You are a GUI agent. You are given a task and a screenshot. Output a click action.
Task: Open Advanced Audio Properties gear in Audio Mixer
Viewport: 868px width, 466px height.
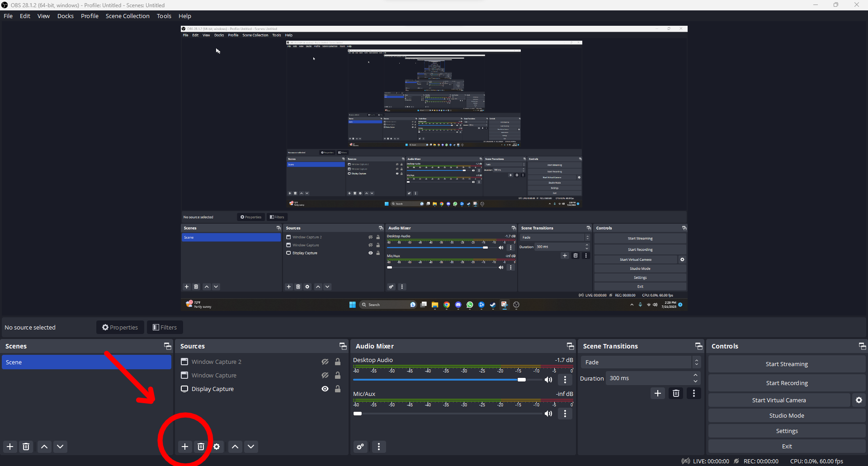[x=360, y=447]
